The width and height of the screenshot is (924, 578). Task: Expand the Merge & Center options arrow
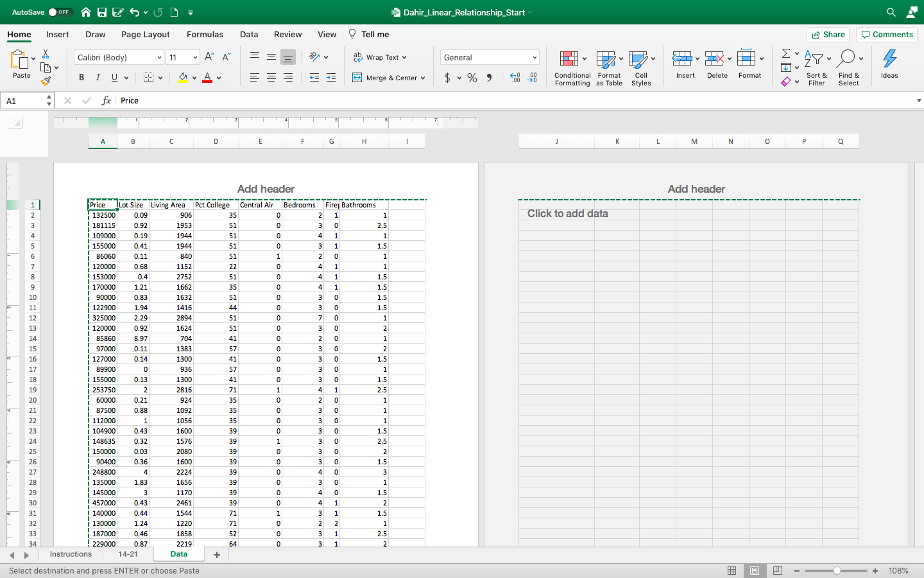(x=423, y=78)
